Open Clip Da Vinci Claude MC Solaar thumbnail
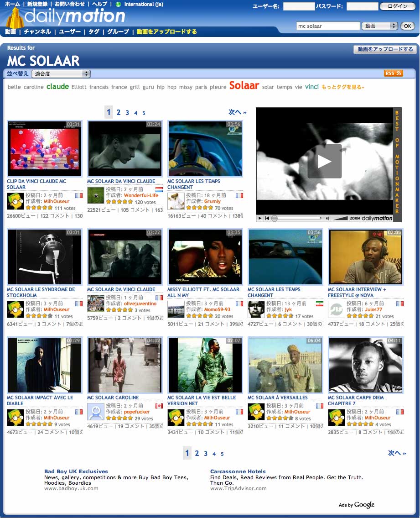This screenshot has height=518, width=420. coord(45,149)
